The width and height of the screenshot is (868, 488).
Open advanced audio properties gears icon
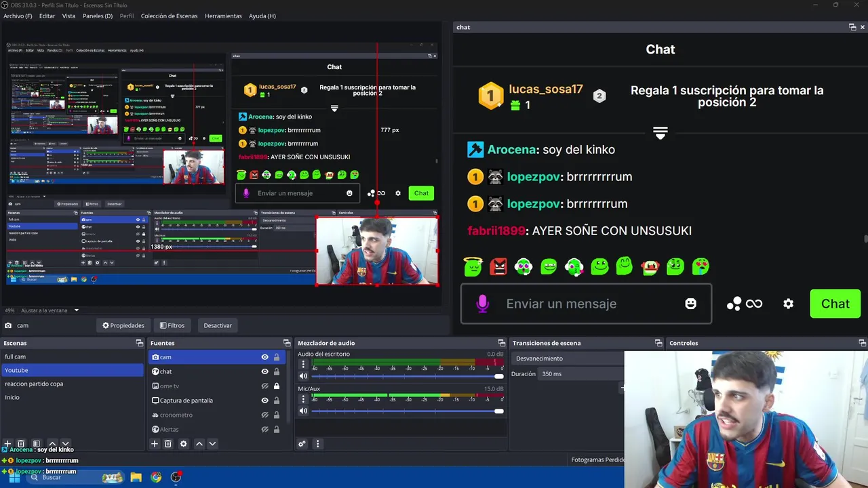[x=302, y=444]
